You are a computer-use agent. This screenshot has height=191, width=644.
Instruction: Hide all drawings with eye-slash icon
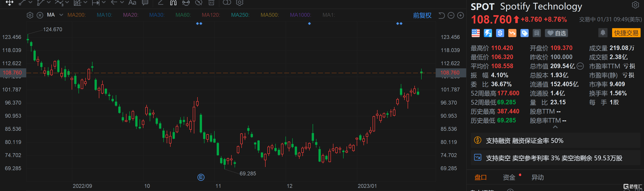tap(199, 2)
